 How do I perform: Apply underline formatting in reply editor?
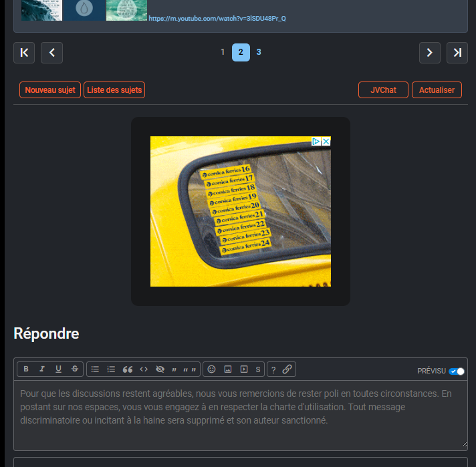58,369
